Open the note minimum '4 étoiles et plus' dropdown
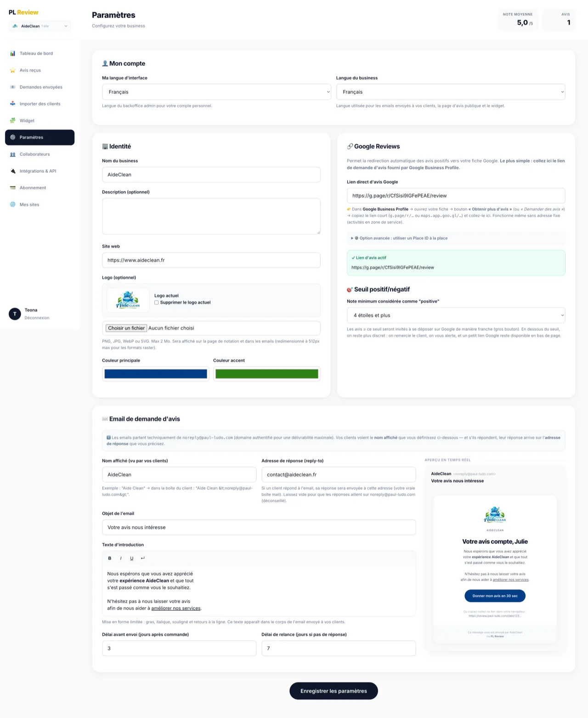This screenshot has height=718, width=588. point(456,315)
